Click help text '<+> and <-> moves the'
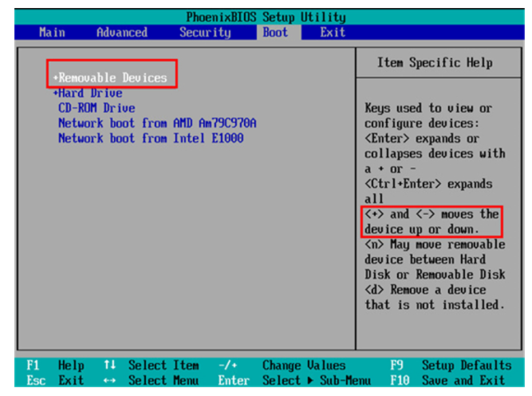The height and width of the screenshot is (396, 532). (432, 214)
